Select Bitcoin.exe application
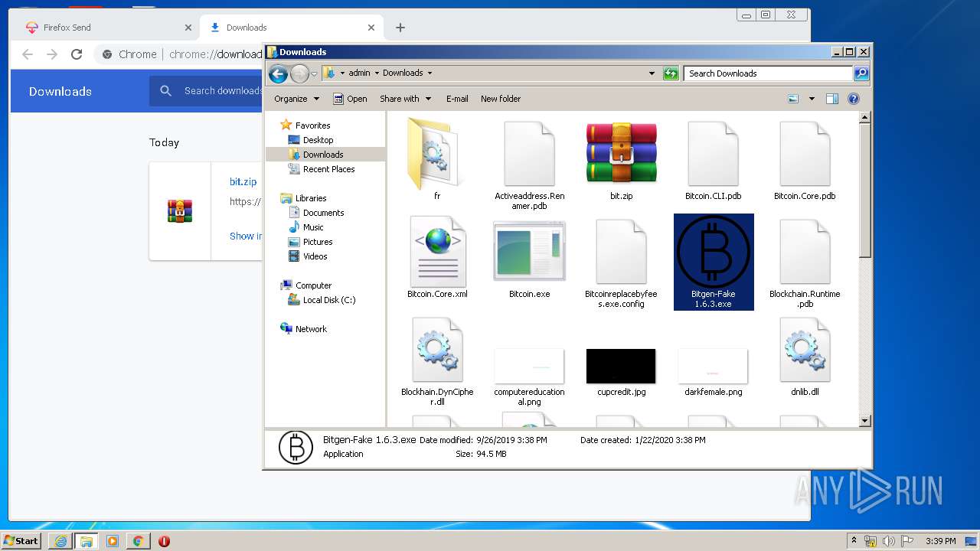Image resolution: width=980 pixels, height=551 pixels. click(x=529, y=257)
